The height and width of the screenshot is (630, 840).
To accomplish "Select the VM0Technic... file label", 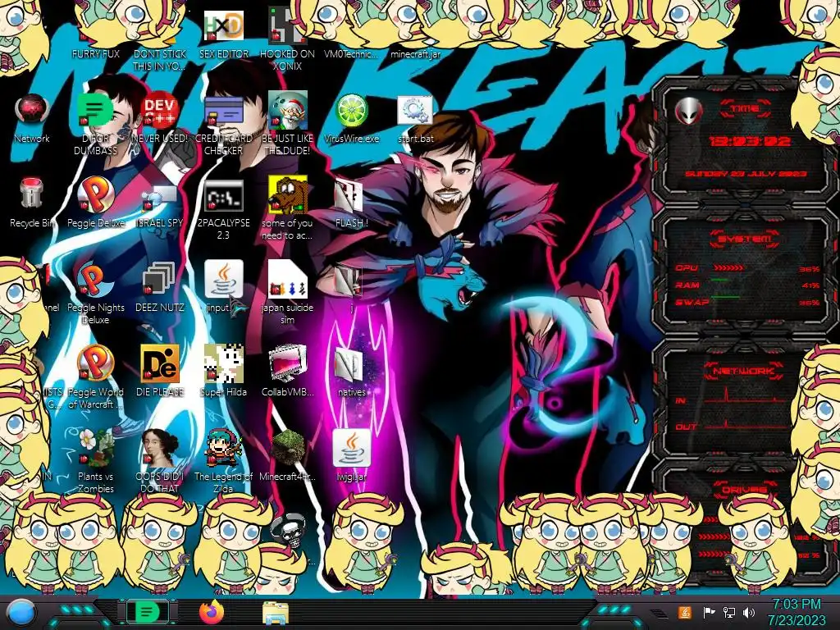I will pos(351,54).
